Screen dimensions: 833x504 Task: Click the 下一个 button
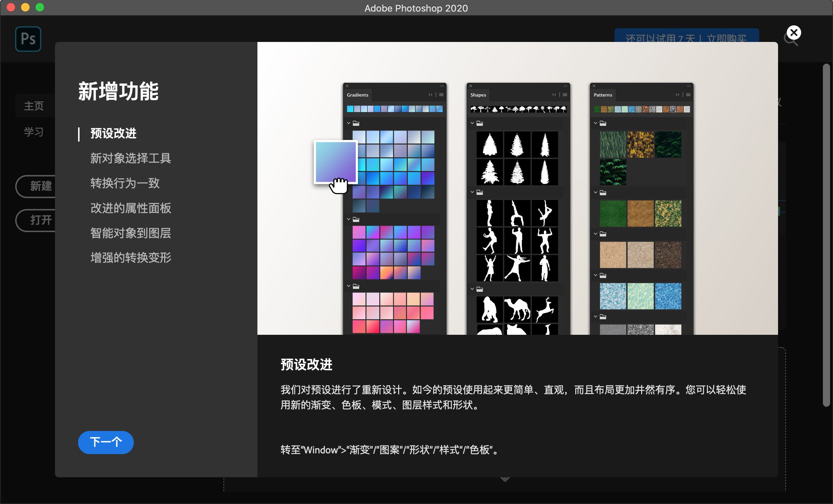tap(106, 442)
